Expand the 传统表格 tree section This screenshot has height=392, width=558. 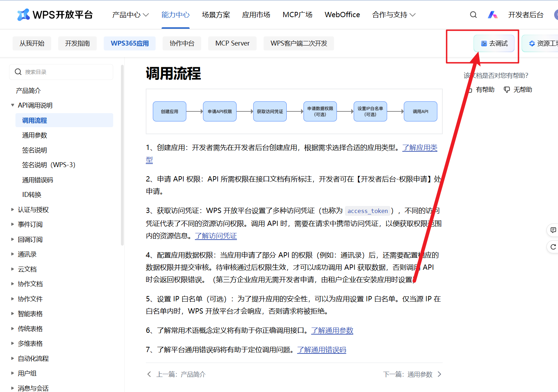coord(13,329)
